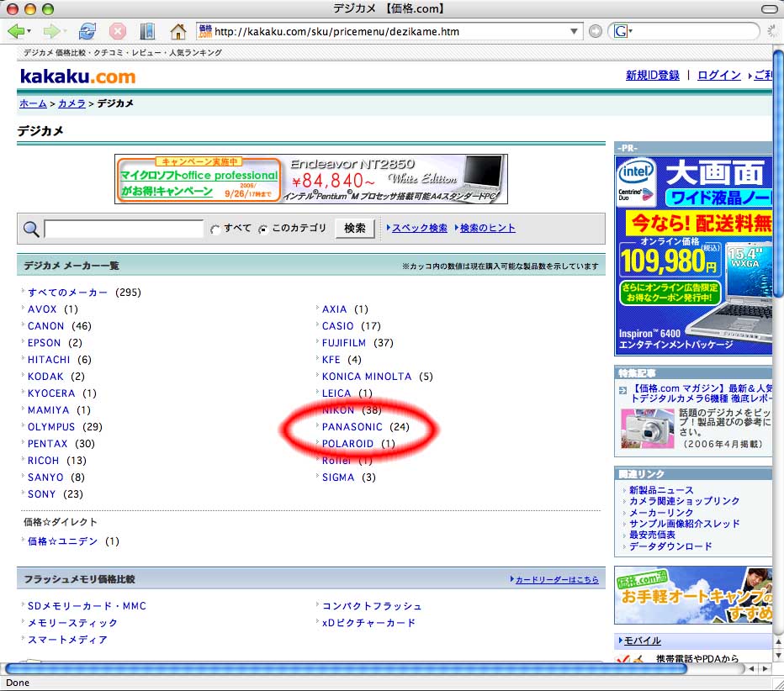Image resolution: width=784 pixels, height=691 pixels.
Task: Select the このカテゴリ radio button
Action: (263, 229)
